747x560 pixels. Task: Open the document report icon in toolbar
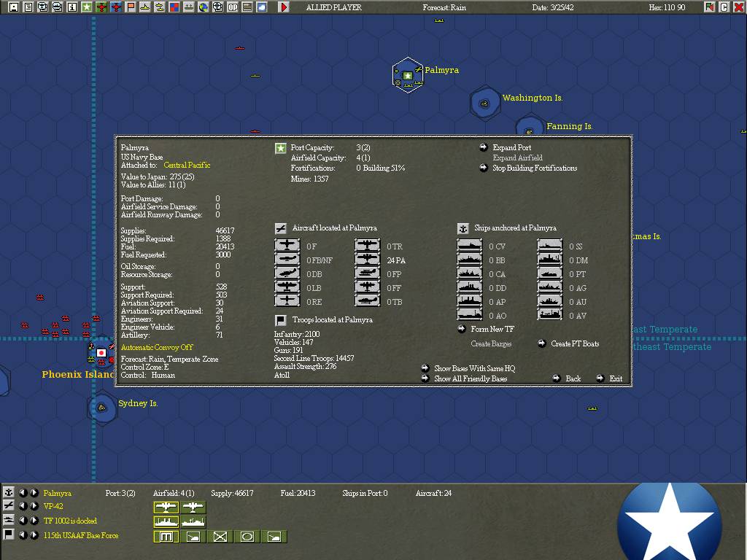click(x=28, y=7)
